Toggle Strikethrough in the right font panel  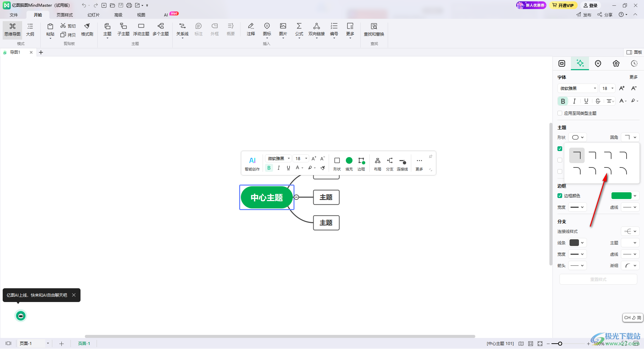[598, 101]
